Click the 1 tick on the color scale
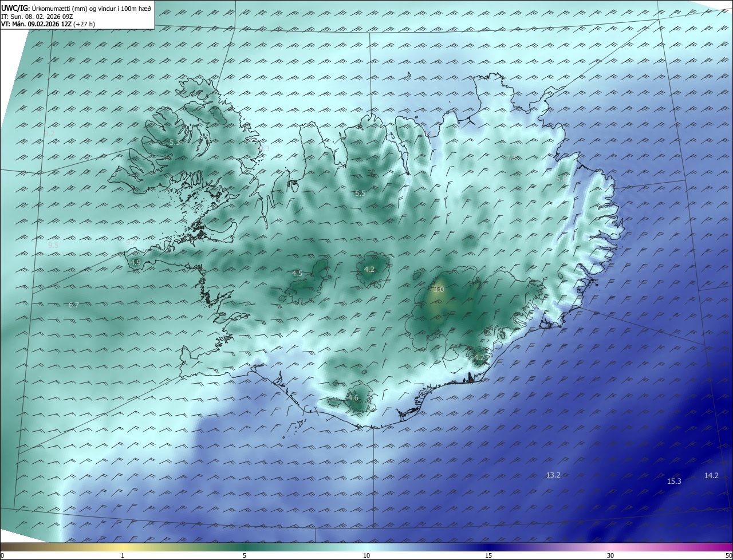 coord(123,555)
